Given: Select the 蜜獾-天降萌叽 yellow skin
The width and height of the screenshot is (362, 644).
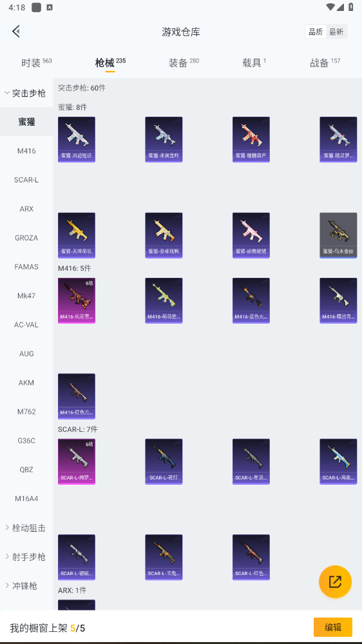Looking at the screenshot, I should pyautogui.click(x=77, y=235).
